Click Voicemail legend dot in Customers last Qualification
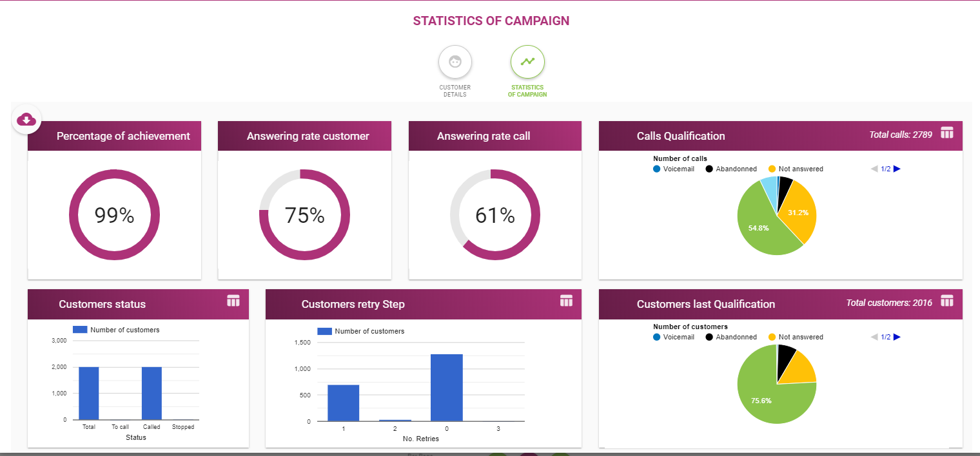 click(x=657, y=337)
